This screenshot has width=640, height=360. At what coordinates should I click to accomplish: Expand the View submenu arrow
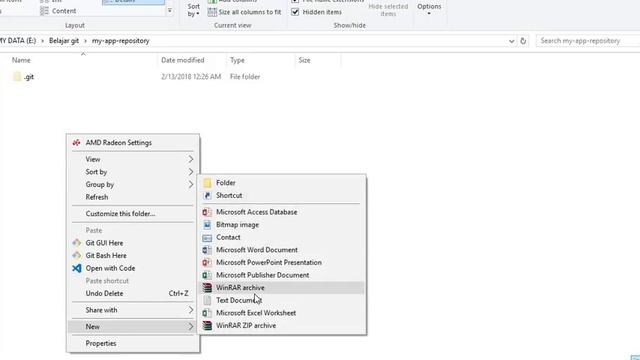pos(191,159)
